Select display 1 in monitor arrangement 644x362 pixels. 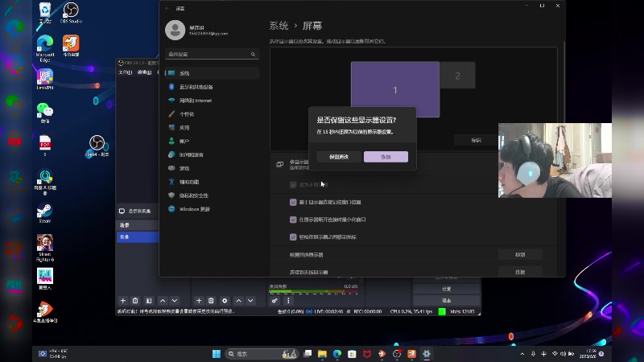pos(395,89)
